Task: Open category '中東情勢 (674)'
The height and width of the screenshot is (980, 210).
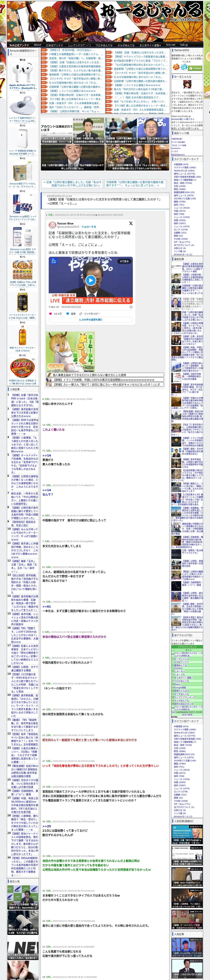Action: coord(181,164)
